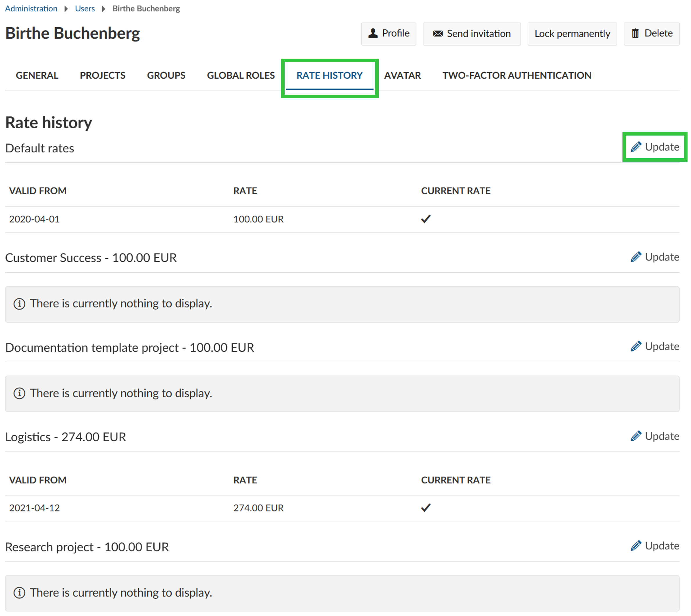The width and height of the screenshot is (691, 616).
Task: Click pencil icon for Research project update
Action: pos(636,545)
